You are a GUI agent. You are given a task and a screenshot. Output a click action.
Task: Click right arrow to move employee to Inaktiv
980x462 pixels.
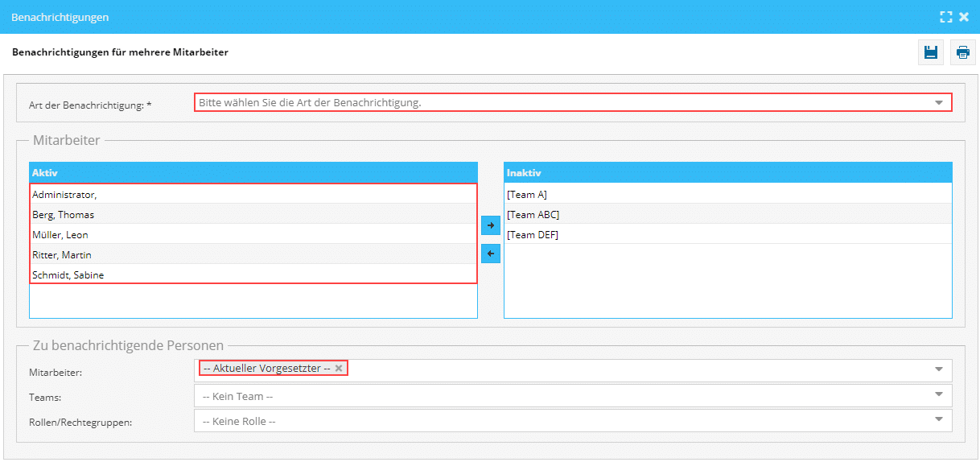[x=490, y=225]
